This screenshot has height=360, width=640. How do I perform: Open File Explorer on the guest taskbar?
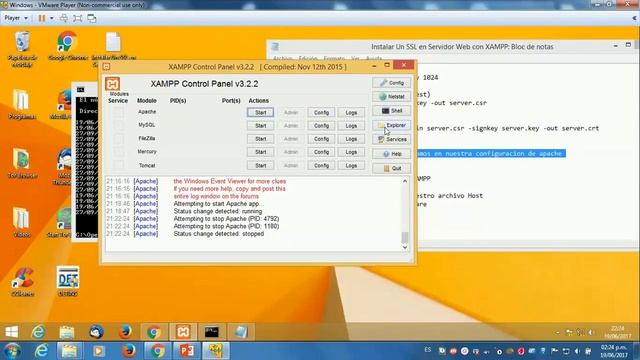click(67, 332)
